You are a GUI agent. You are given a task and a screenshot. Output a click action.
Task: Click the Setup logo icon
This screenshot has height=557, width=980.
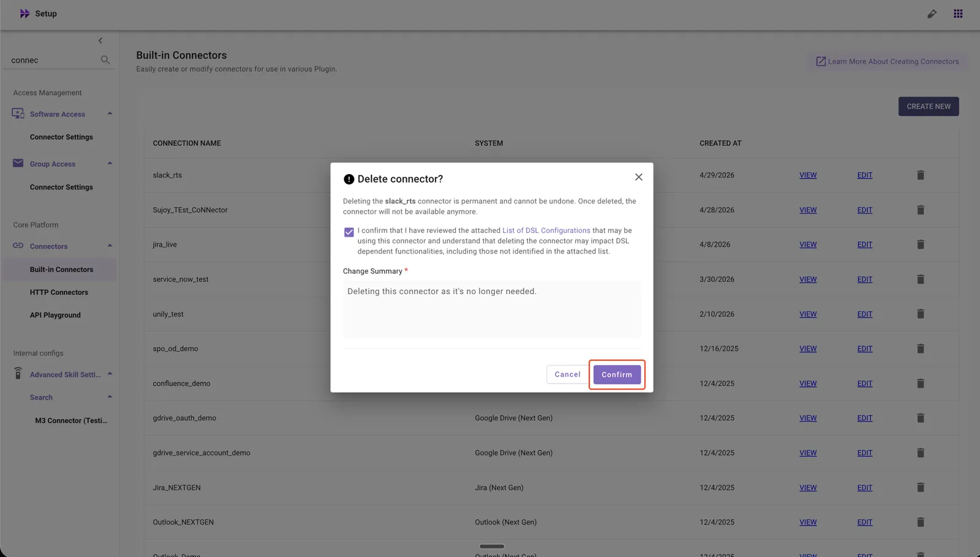point(24,13)
